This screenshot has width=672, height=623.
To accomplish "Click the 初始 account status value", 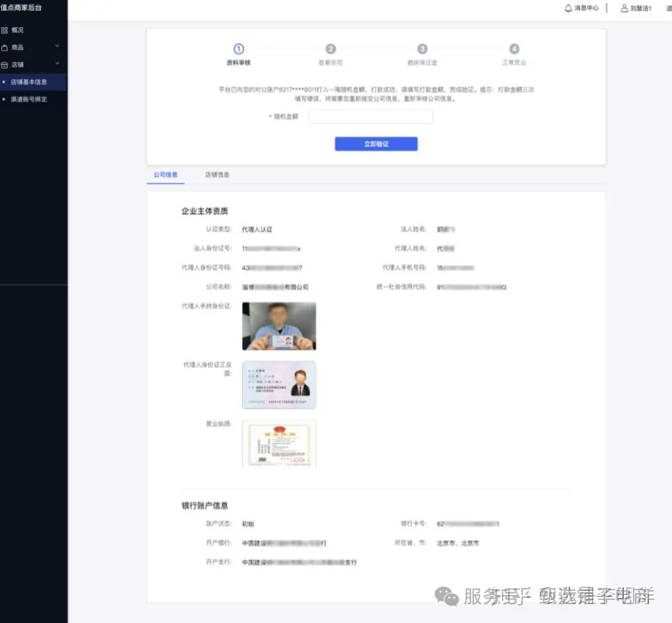I will click(x=247, y=524).
